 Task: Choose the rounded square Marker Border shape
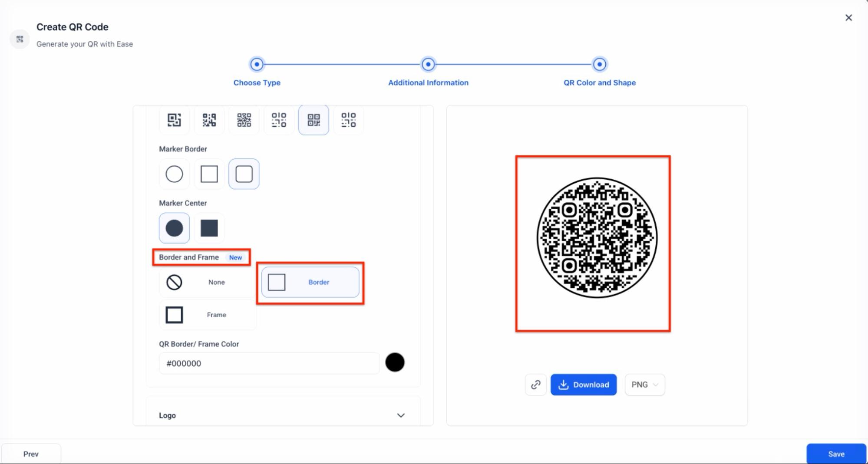[244, 174]
